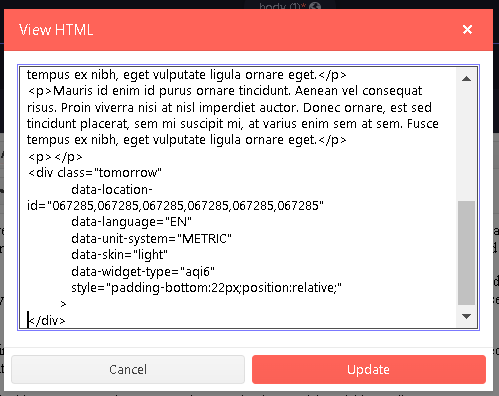Click the scroll up arrow in the HTML editor
This screenshot has height=396, width=499.
(466, 79)
